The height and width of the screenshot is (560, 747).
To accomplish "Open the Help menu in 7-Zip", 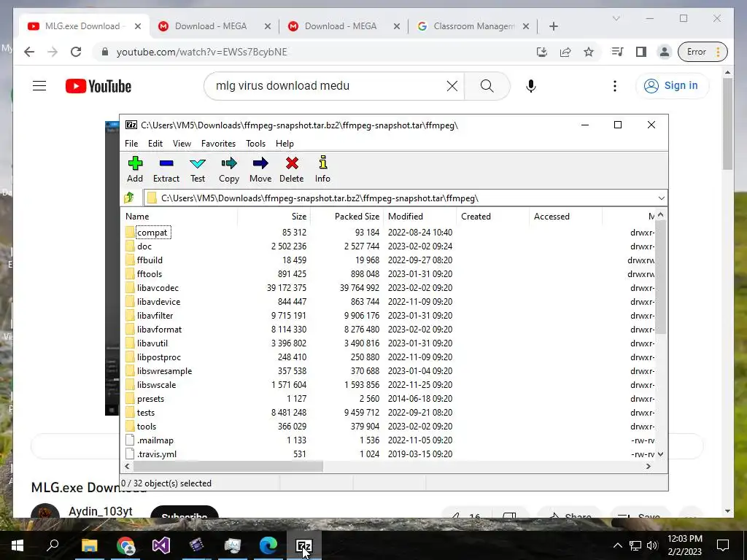I will pos(285,144).
